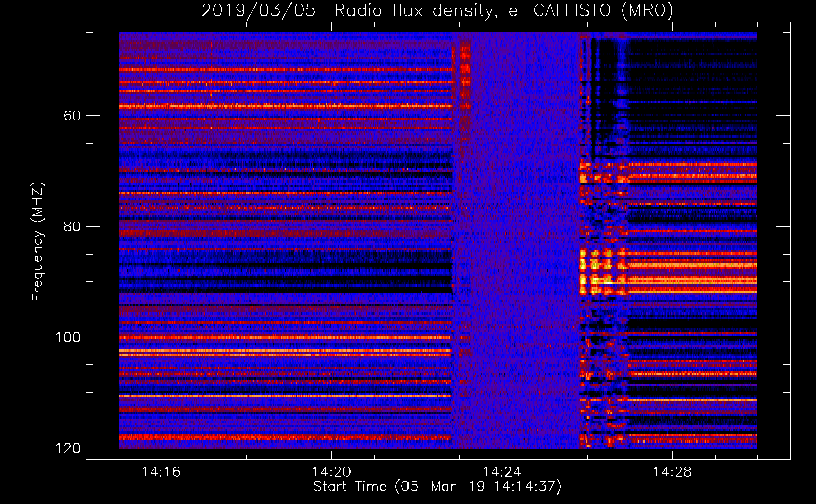The height and width of the screenshot is (504, 816).
Task: Click the 120 frequency tick label
Action: coord(68,448)
